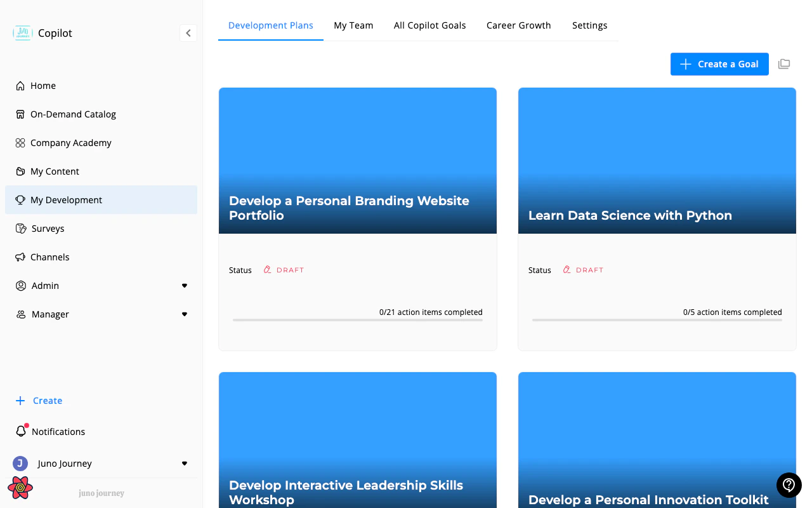
Task: Click the Home house icon
Action: (20, 86)
